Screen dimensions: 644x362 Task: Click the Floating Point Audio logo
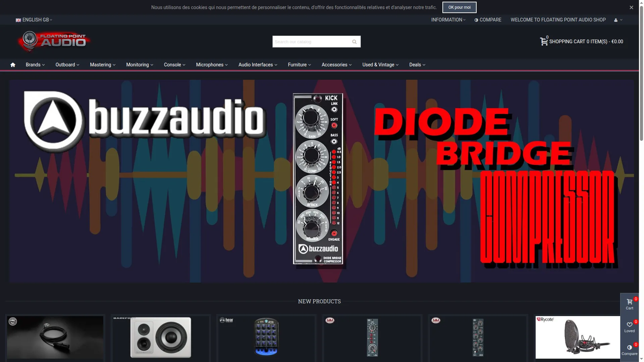point(54,41)
